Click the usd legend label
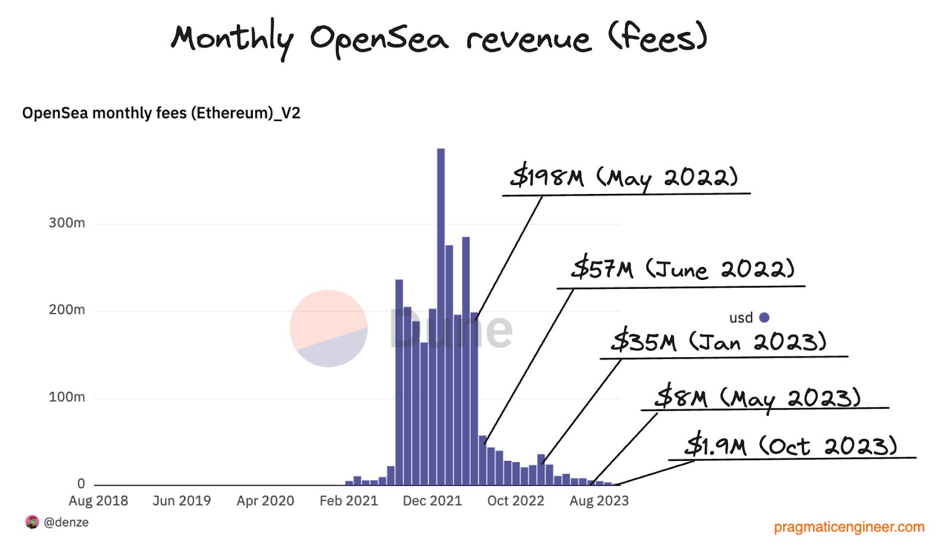 (x=740, y=318)
